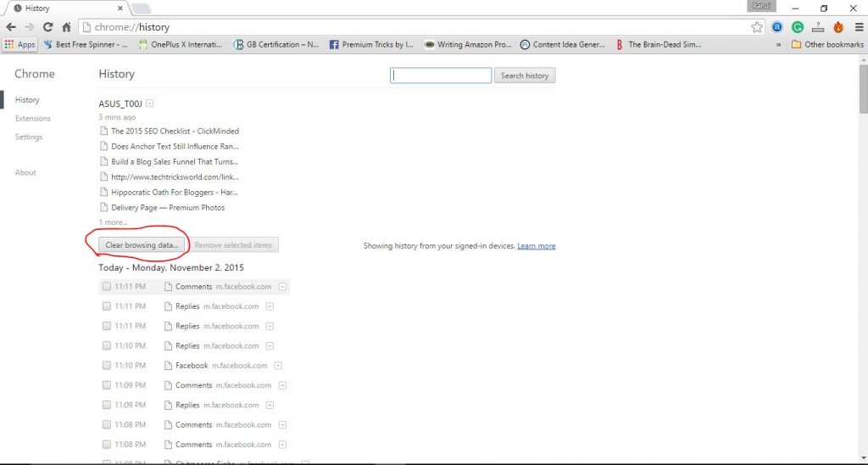The image size is (868, 465).
Task: Open the Other bookmarks folder
Action: 827,44
